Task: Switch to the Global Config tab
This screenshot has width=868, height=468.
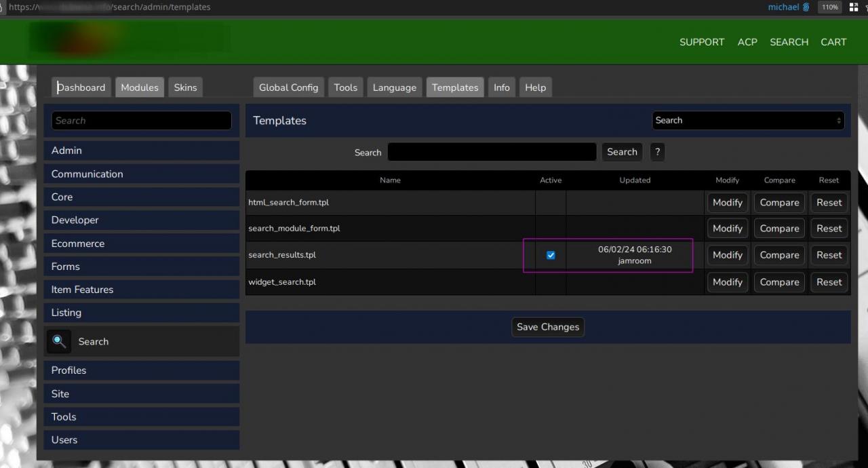Action: coord(288,87)
